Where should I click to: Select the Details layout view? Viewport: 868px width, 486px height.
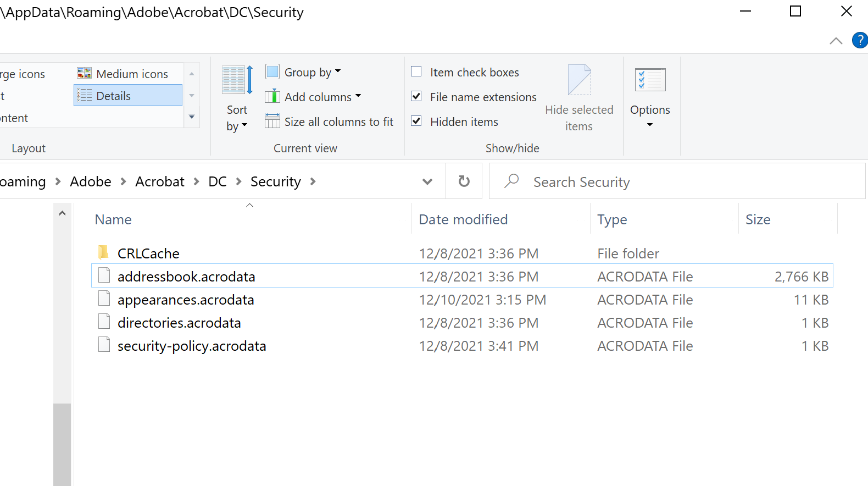(127, 96)
